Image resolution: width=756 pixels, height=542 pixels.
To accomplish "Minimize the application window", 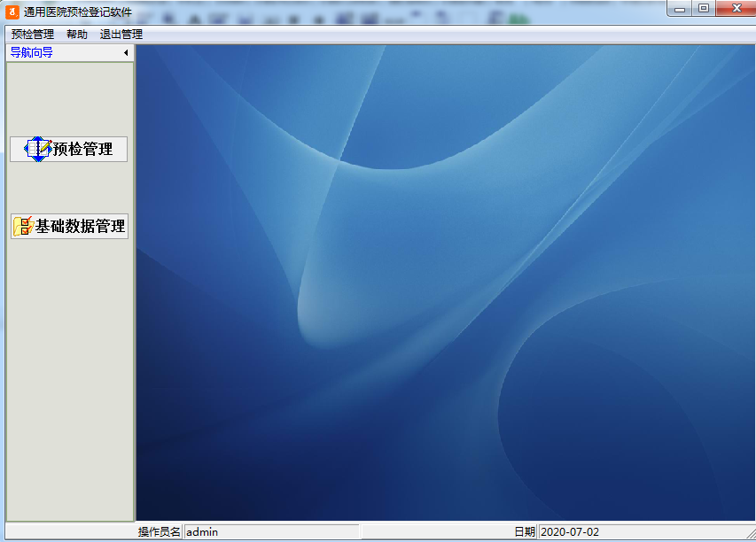I will click(681, 9).
